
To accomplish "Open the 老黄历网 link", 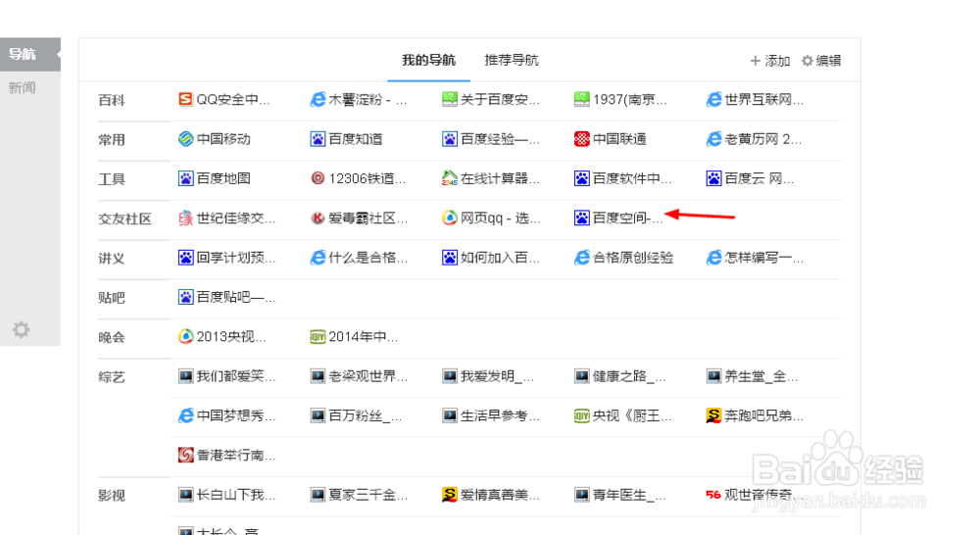I will coord(763,139).
